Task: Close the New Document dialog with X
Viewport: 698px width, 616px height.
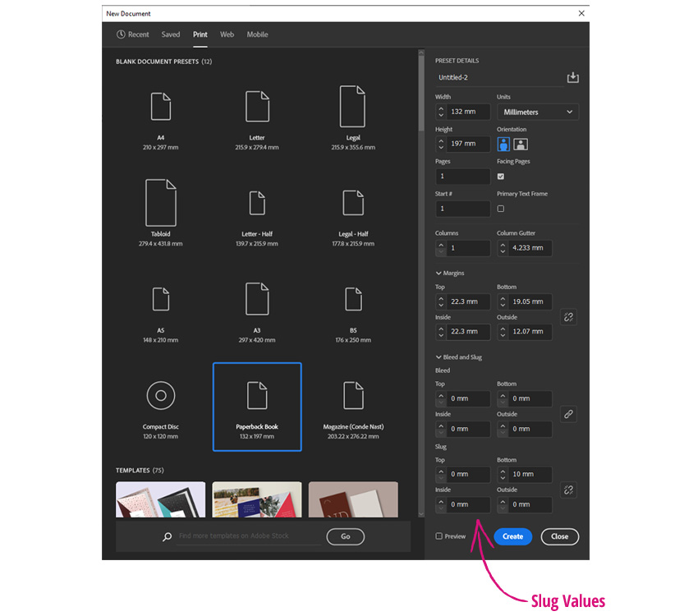Action: (x=581, y=13)
